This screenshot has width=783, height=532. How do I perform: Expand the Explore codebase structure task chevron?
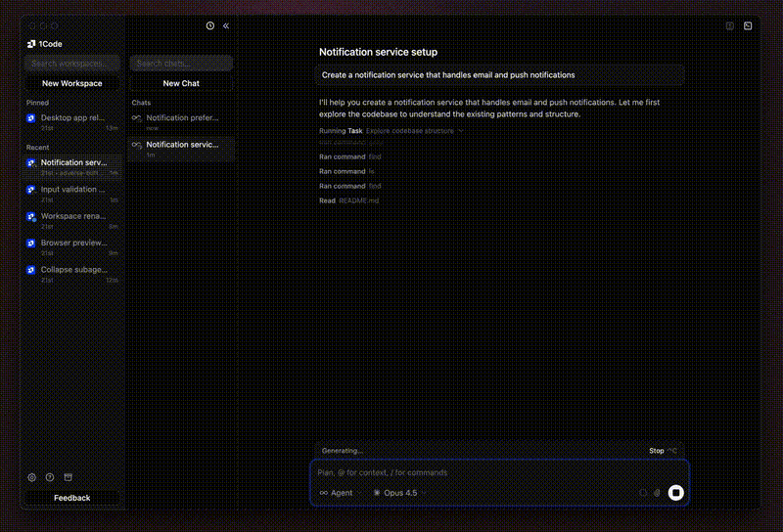(x=460, y=131)
